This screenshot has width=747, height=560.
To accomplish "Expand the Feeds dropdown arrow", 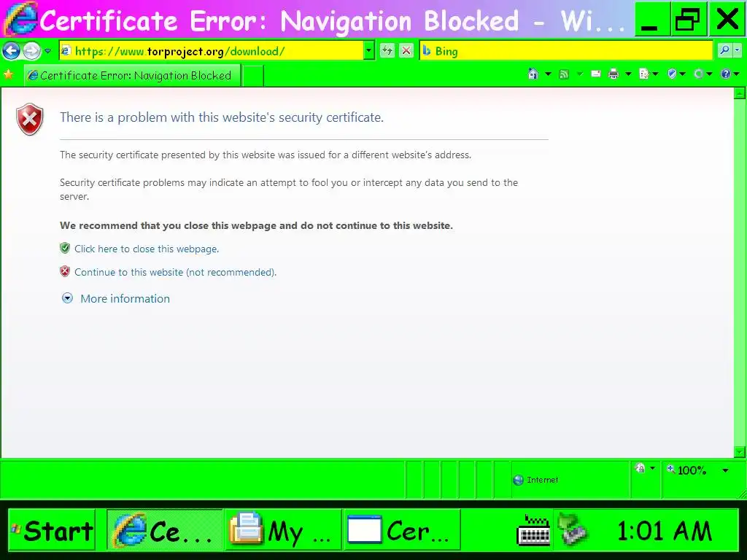I will pyautogui.click(x=580, y=74).
